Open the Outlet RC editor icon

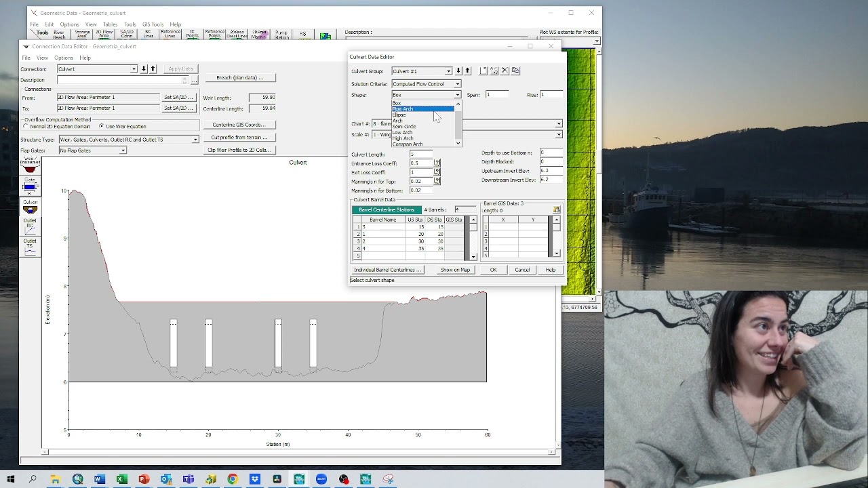coord(30,226)
